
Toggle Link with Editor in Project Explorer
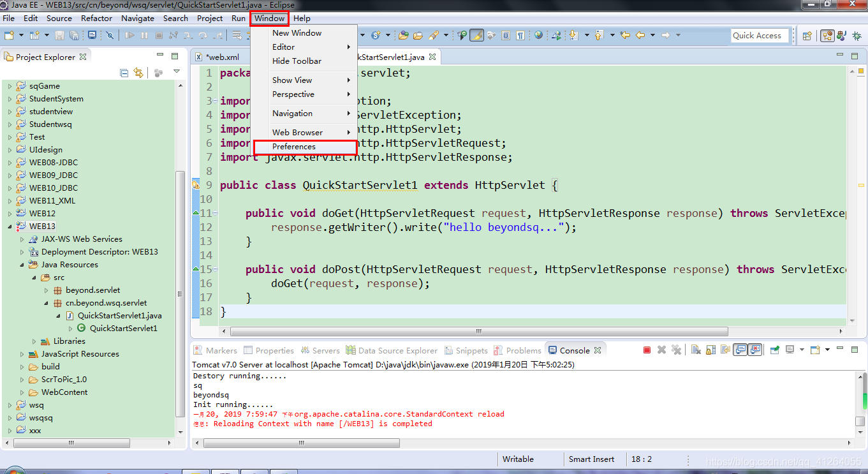(138, 73)
